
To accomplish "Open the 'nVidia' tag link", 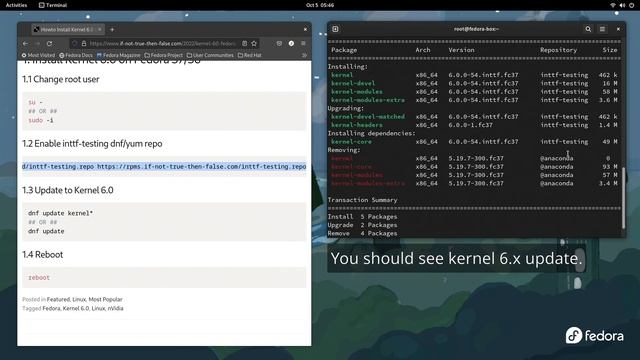I will click(x=116, y=309).
